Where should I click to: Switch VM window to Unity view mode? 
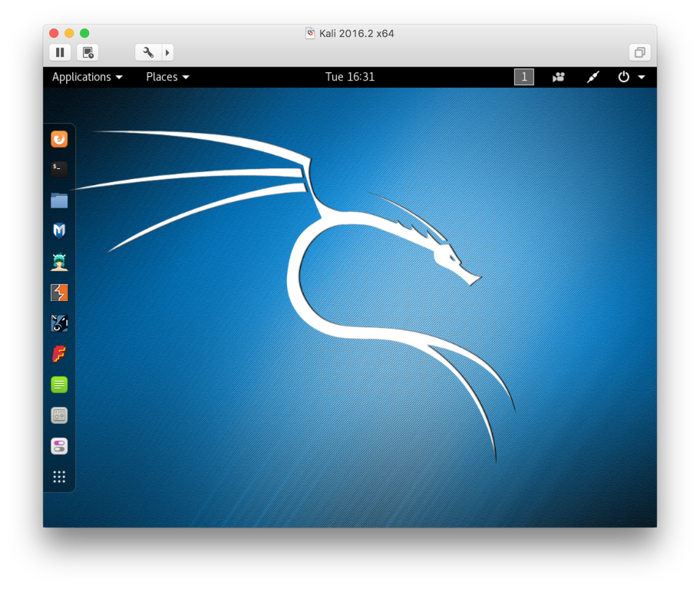639,52
